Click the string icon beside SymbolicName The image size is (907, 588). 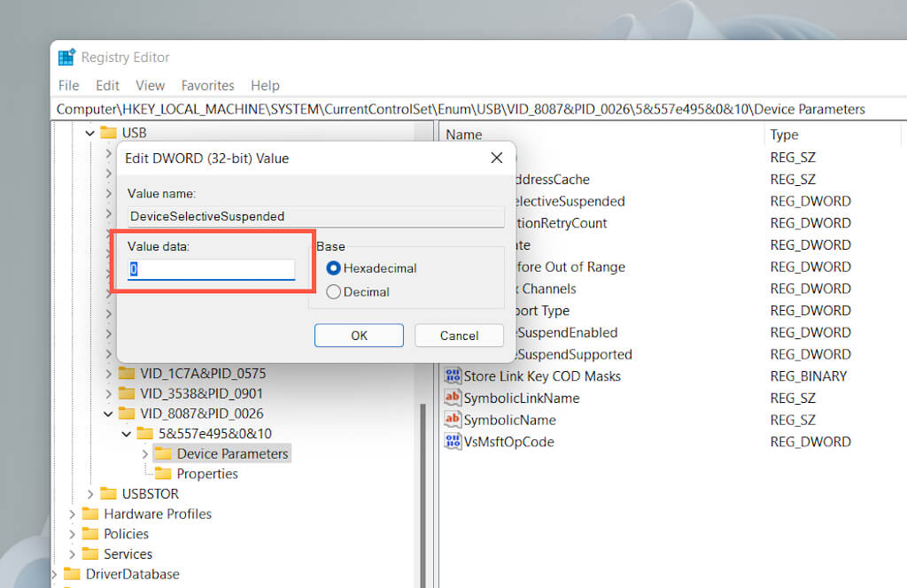pyautogui.click(x=453, y=420)
